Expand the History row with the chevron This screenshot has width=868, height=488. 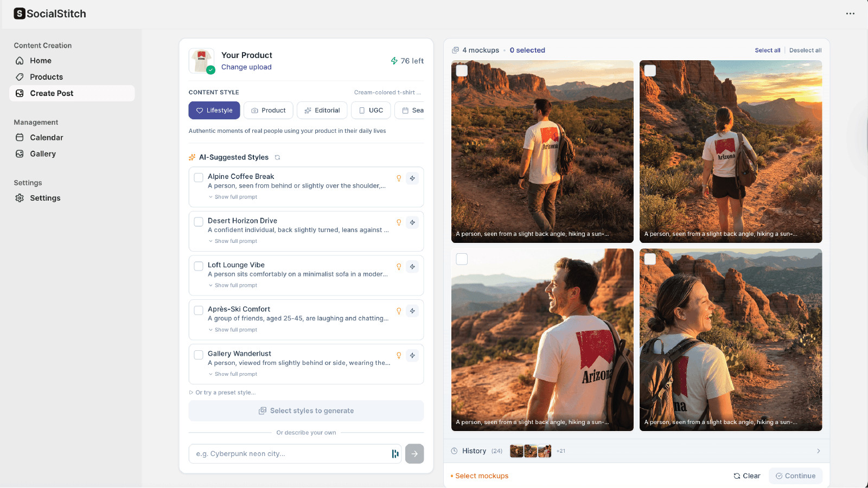pos(819,451)
